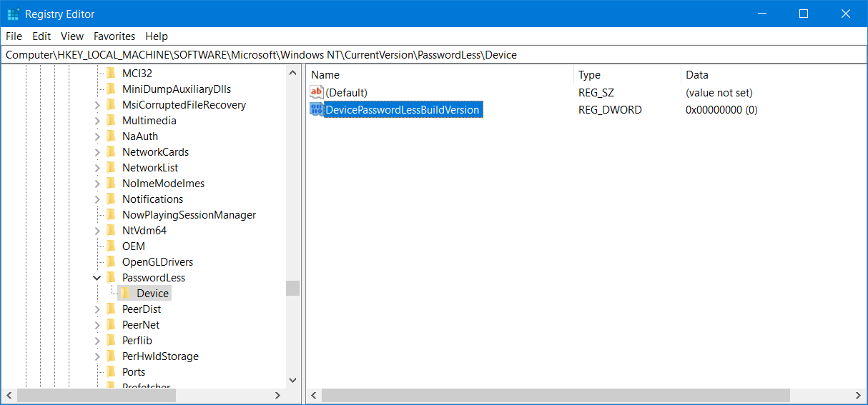Click the PasswordLess folder icon
This screenshot has width=868, height=405.
[111, 278]
